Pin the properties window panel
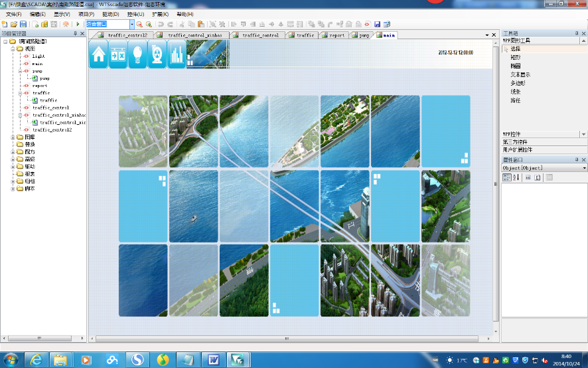 [x=577, y=159]
